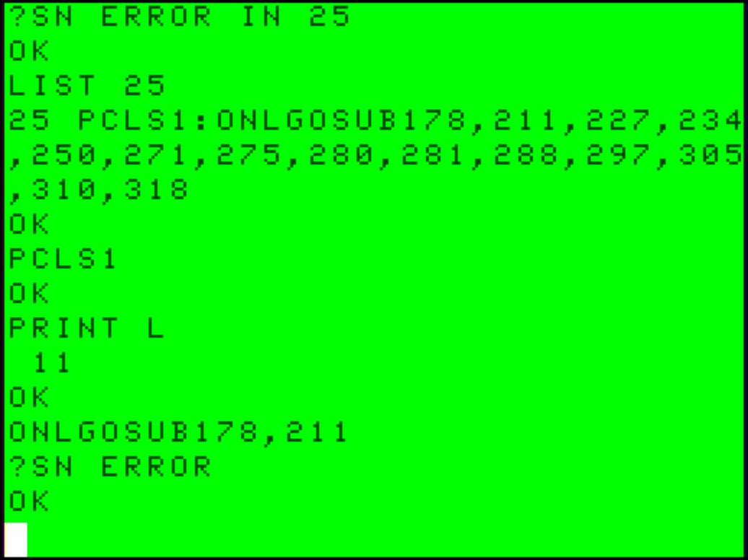Click the 'PRINT L' command line
Image resolution: width=748 pixels, height=560 pixels.
click(87, 328)
